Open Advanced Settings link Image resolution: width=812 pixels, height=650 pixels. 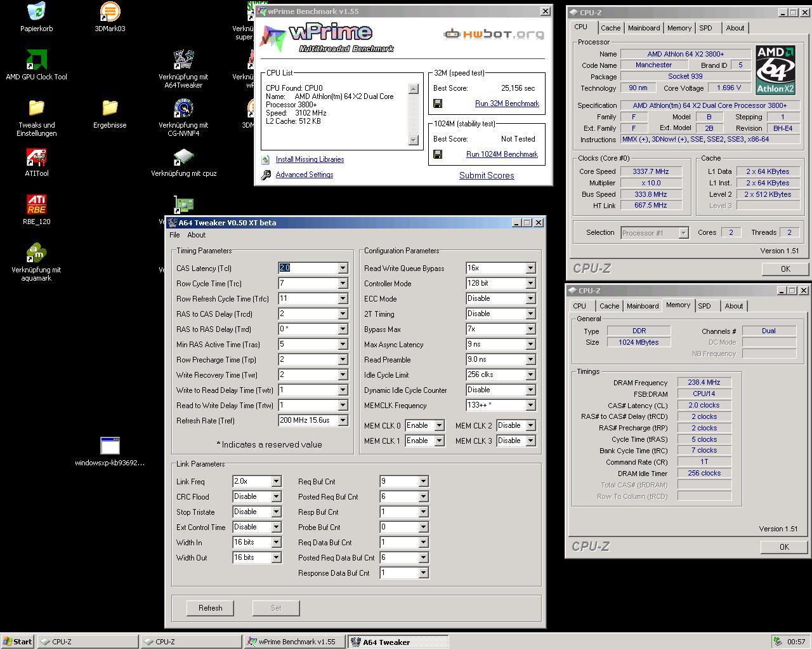click(304, 175)
